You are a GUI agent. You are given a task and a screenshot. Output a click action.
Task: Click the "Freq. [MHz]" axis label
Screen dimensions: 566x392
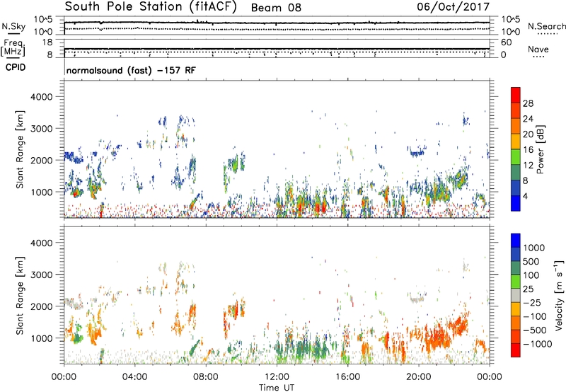coord(13,48)
